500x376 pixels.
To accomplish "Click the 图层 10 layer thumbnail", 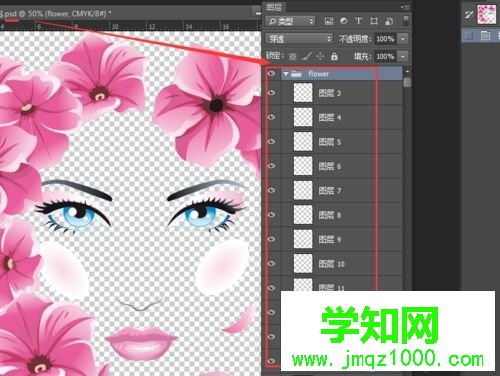I will (x=303, y=263).
